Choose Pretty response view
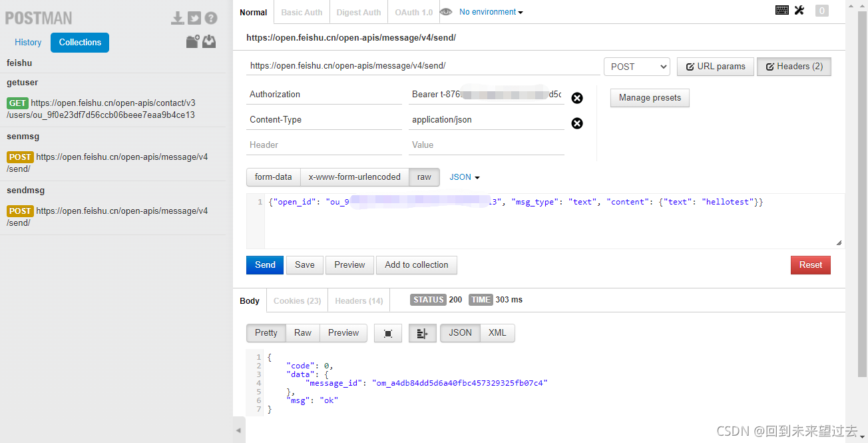Viewport: 868px width, 443px height. [x=266, y=333]
